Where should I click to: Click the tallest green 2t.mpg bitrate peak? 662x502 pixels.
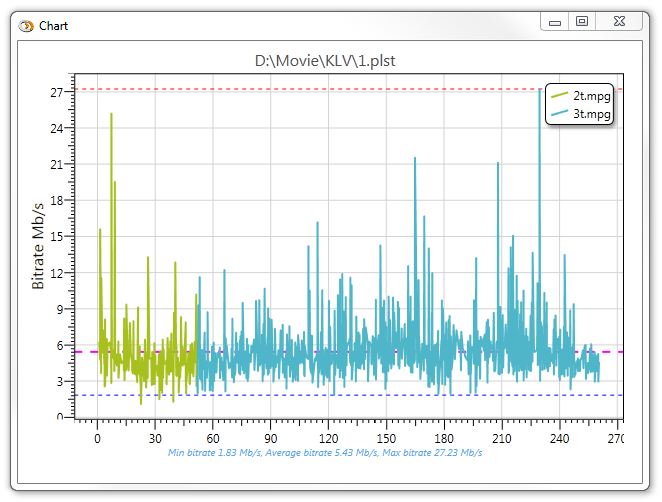coord(111,116)
